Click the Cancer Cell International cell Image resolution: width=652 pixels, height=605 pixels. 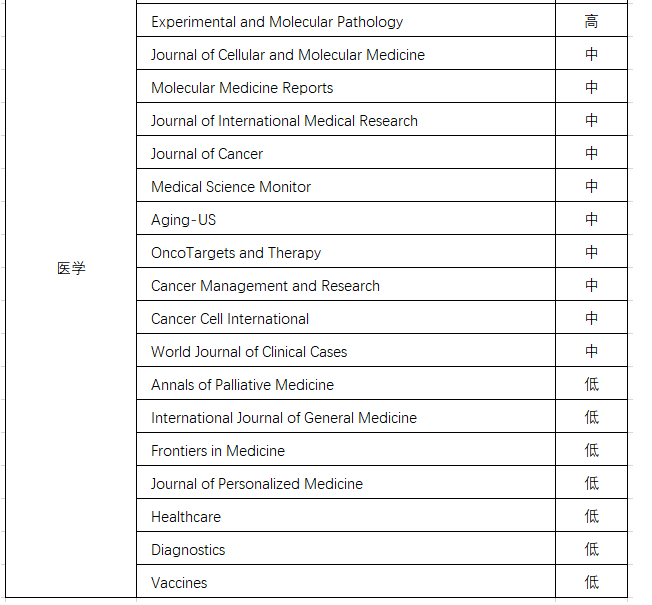[346, 317]
